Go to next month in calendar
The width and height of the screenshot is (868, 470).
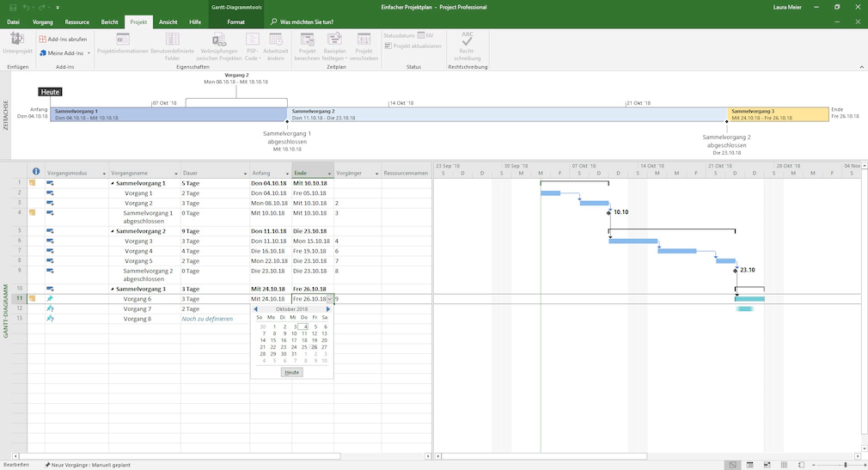[327, 309]
